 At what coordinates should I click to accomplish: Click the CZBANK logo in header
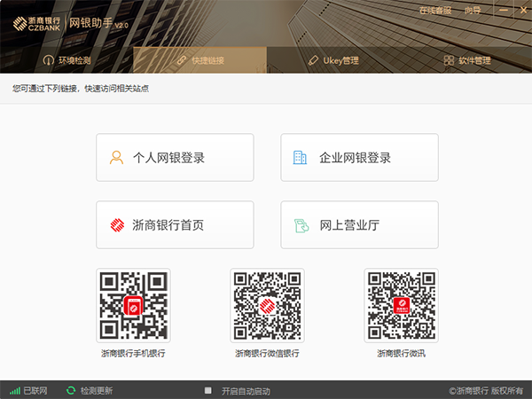click(x=36, y=24)
